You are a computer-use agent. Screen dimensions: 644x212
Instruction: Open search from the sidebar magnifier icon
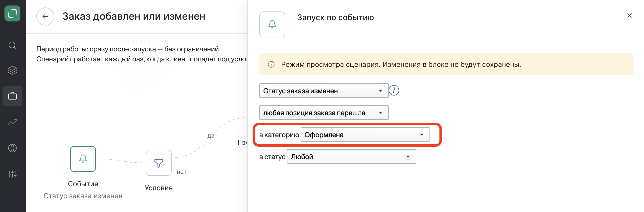coord(12,45)
